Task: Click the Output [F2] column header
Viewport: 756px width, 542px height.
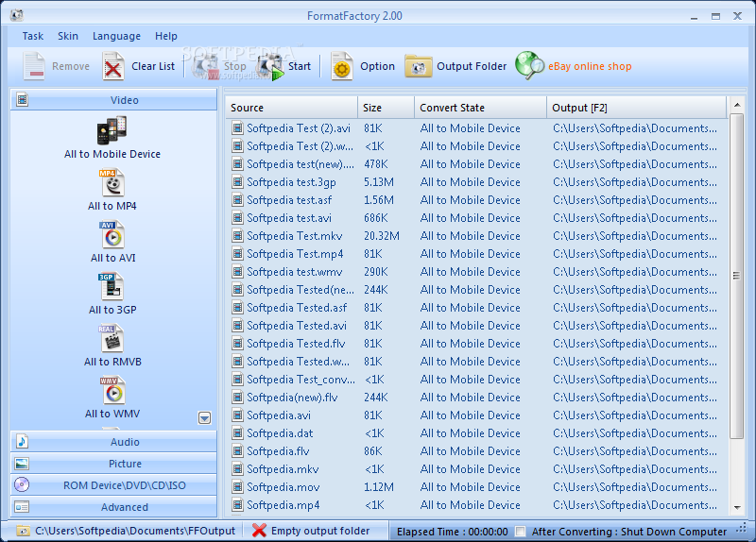Action: pos(636,108)
